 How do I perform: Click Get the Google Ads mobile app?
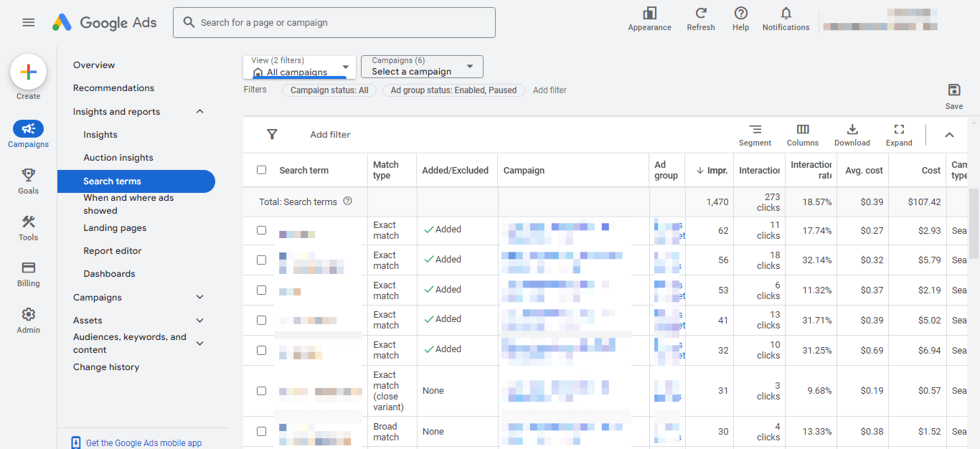point(143,443)
